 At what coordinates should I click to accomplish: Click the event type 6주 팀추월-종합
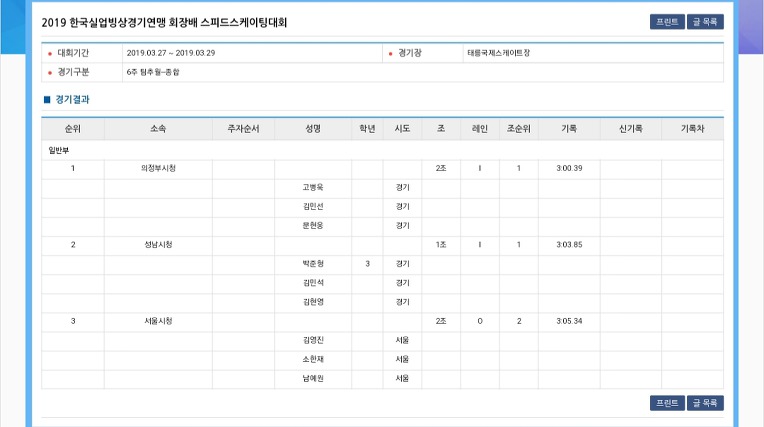pos(153,72)
